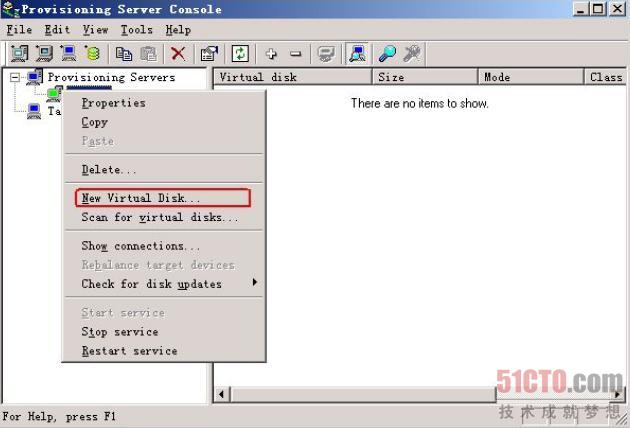630x428 pixels.
Task: Click the second new-computer toolbar icon
Action: point(44,53)
